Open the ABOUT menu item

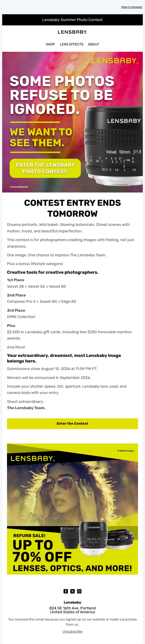pyautogui.click(x=94, y=44)
